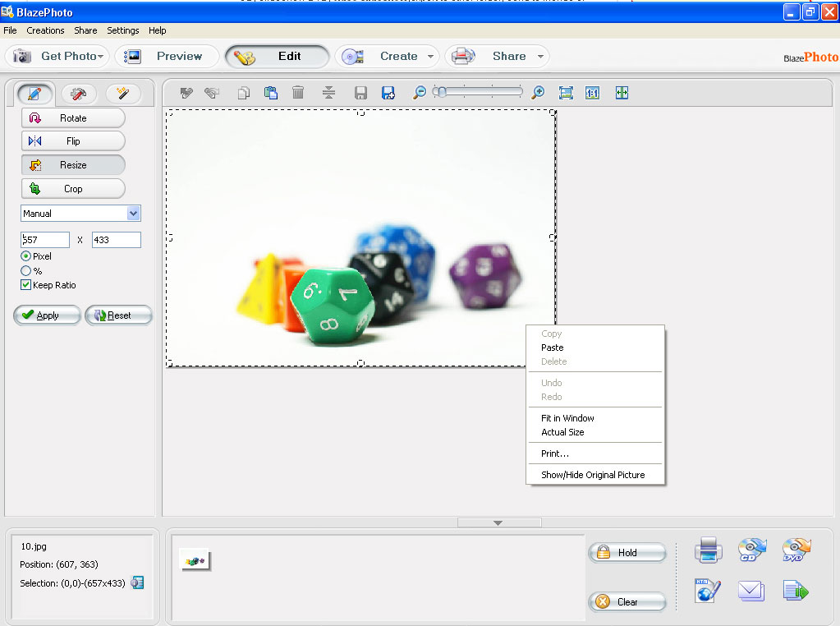Open the File menu
Screen dimensions: 840x626
(10, 30)
